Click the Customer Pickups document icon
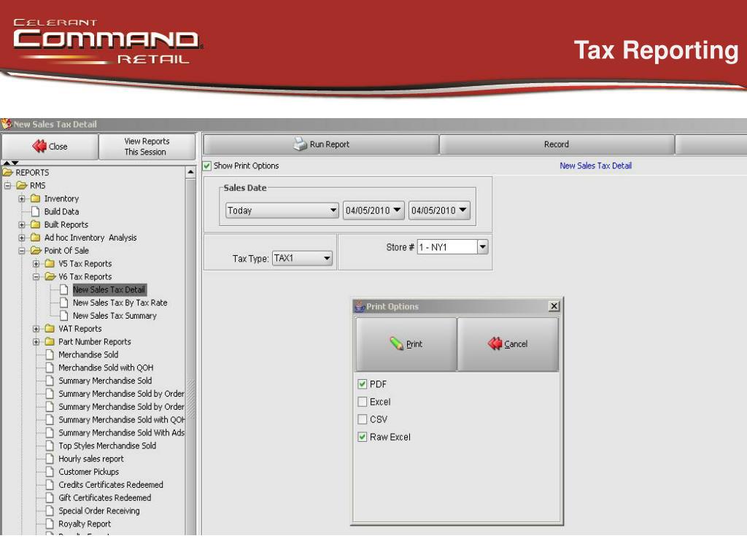This screenshot has height=560, width=747. point(50,472)
